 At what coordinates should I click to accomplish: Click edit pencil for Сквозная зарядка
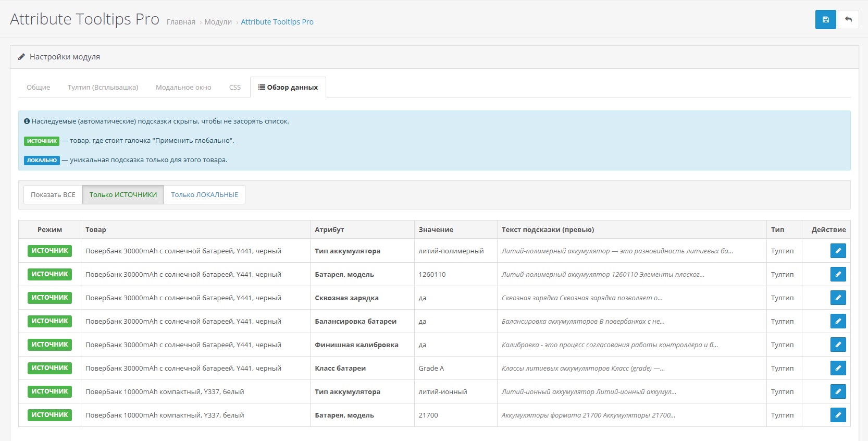coord(838,298)
